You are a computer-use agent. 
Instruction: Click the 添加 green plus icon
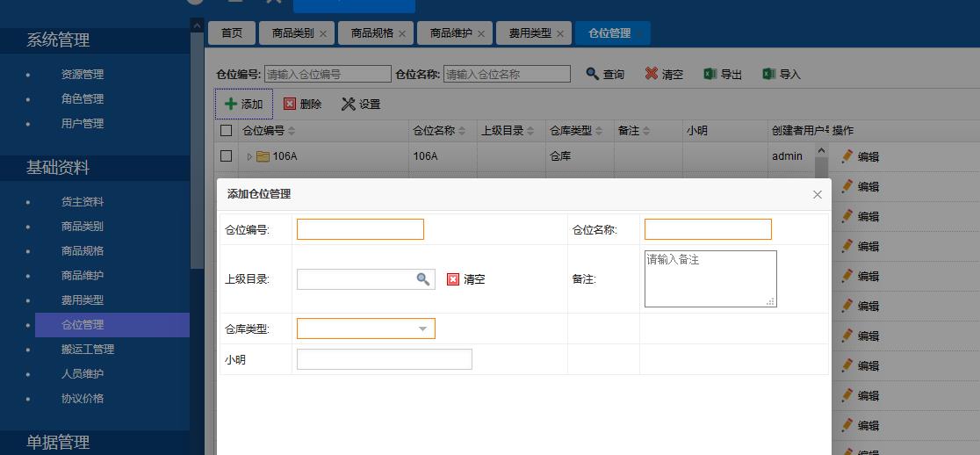pyautogui.click(x=231, y=104)
